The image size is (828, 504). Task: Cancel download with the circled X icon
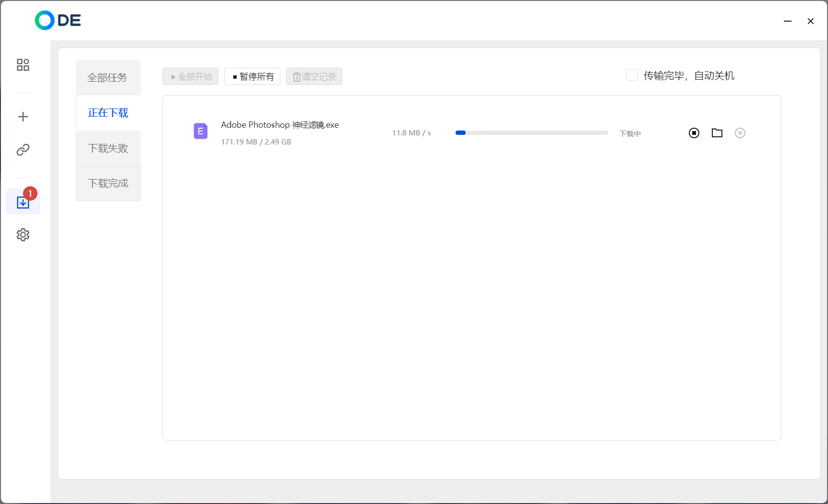point(740,133)
